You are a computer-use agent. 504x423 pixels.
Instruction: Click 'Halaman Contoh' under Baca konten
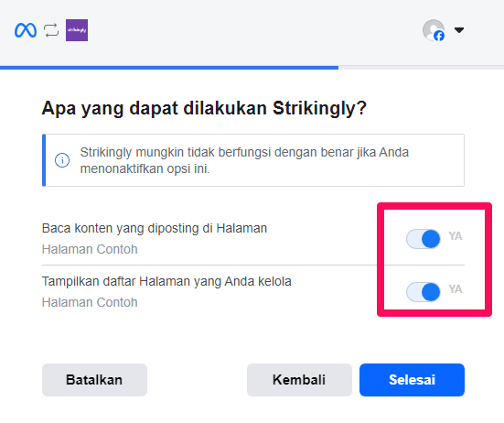90,249
